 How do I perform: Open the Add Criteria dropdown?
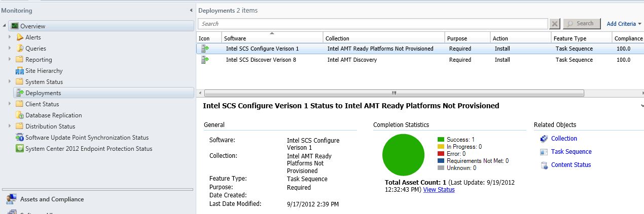click(x=624, y=24)
